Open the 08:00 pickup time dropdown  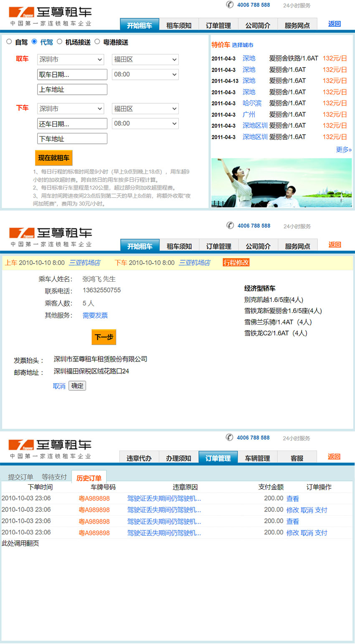(x=145, y=74)
